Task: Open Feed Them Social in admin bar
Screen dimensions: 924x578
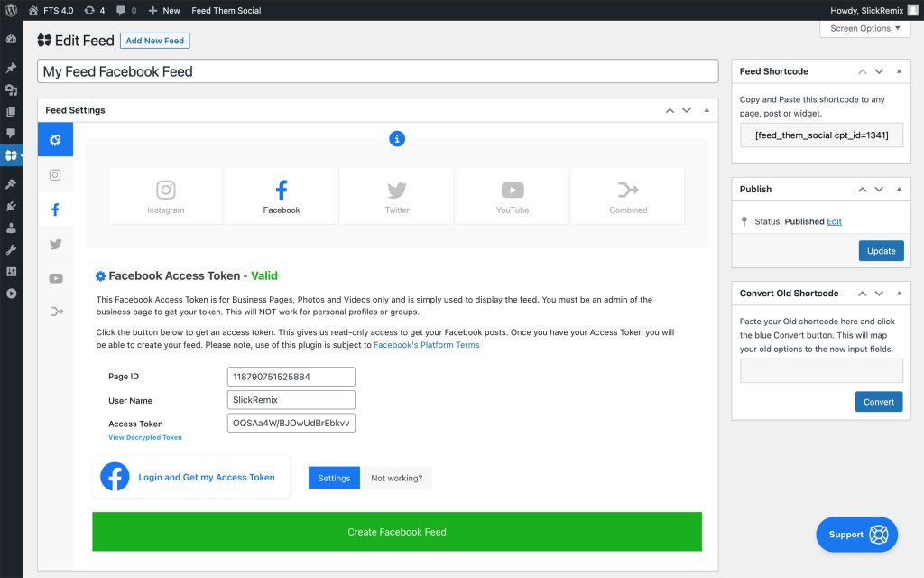Action: point(226,10)
